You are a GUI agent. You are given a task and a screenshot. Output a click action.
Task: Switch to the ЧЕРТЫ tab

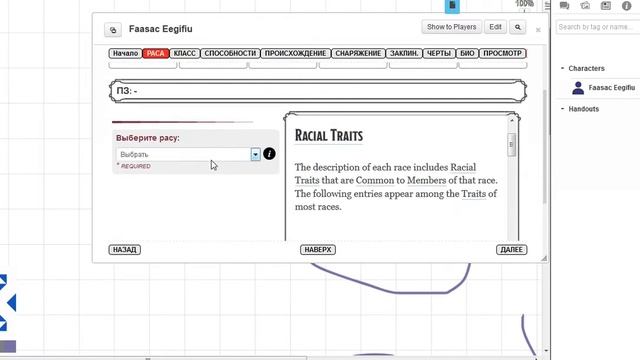click(x=439, y=53)
